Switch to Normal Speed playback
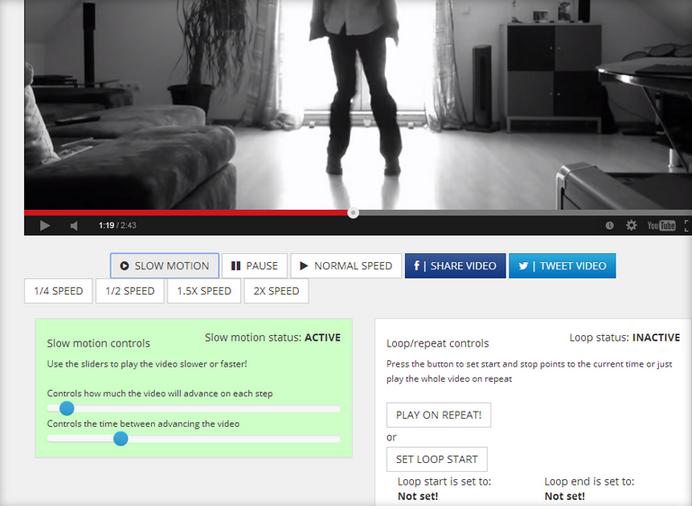This screenshot has width=692, height=506. pyautogui.click(x=345, y=266)
